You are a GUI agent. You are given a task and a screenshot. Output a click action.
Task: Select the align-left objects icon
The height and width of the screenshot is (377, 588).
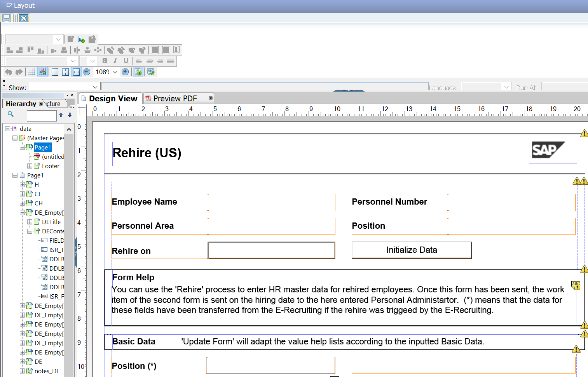(9, 50)
